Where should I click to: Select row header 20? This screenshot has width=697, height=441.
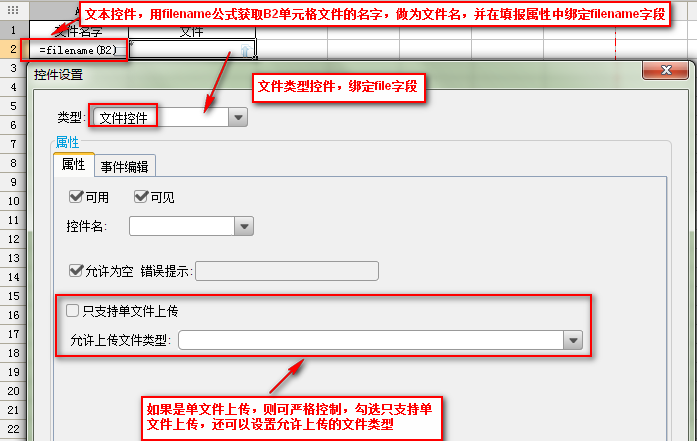point(14,391)
